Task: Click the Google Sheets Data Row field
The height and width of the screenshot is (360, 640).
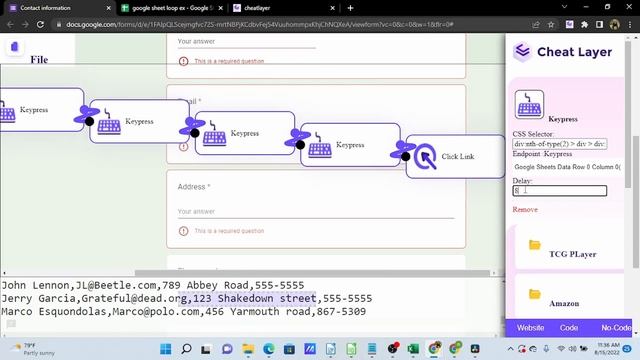Action: tap(567, 167)
